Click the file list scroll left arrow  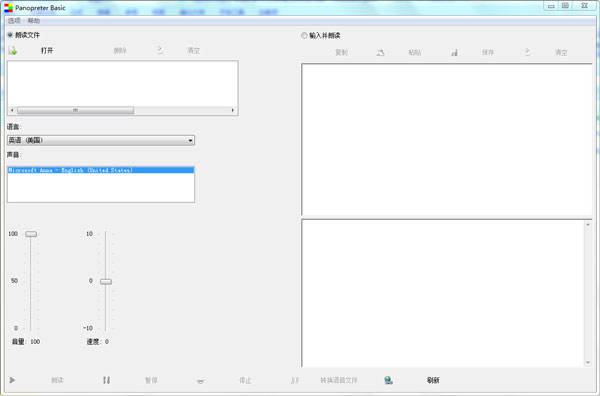(x=12, y=110)
